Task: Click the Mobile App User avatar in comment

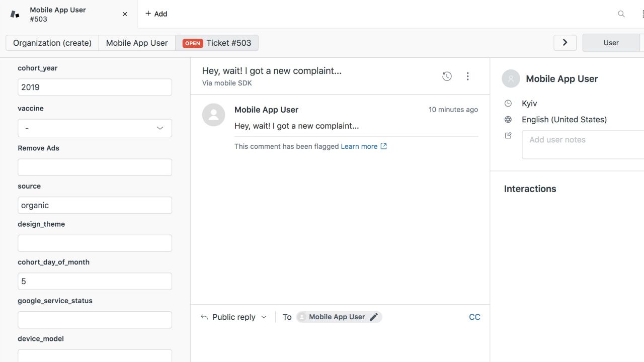Action: pyautogui.click(x=213, y=115)
